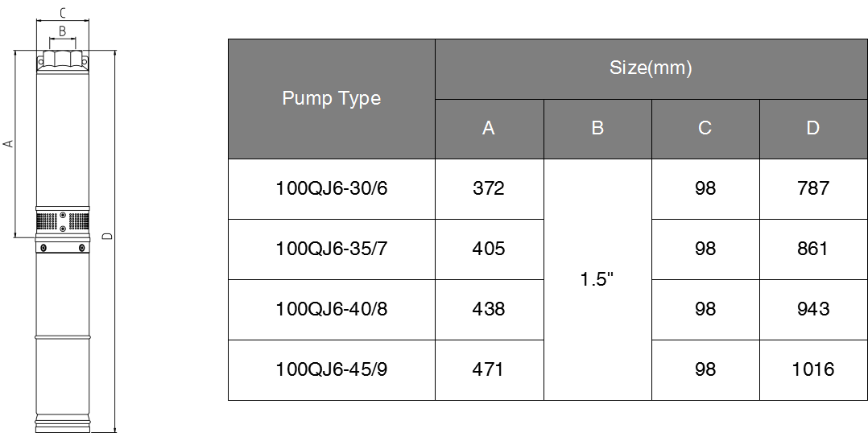Click dimension label A on the pump drawing
The width and height of the screenshot is (868, 441).
click(8, 143)
